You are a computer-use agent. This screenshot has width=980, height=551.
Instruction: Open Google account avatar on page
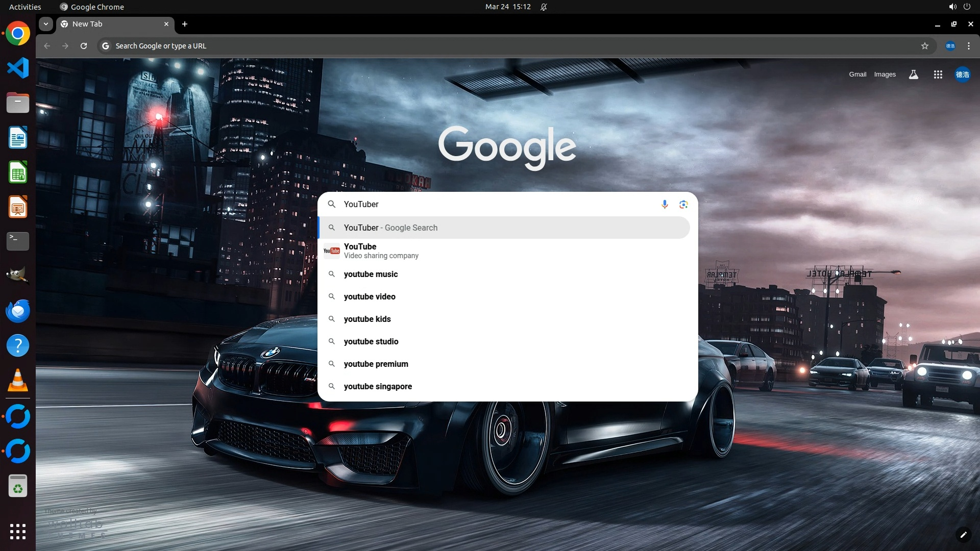(962, 74)
